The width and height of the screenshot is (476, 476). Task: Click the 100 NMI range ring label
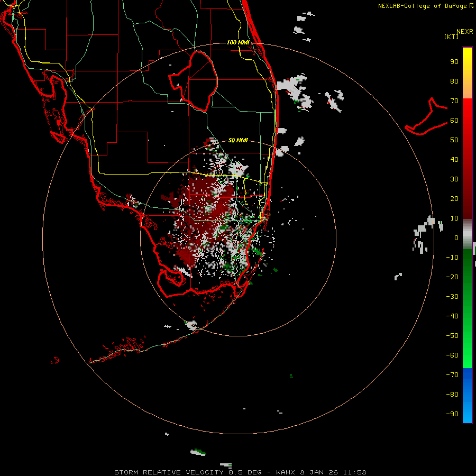coord(238,42)
